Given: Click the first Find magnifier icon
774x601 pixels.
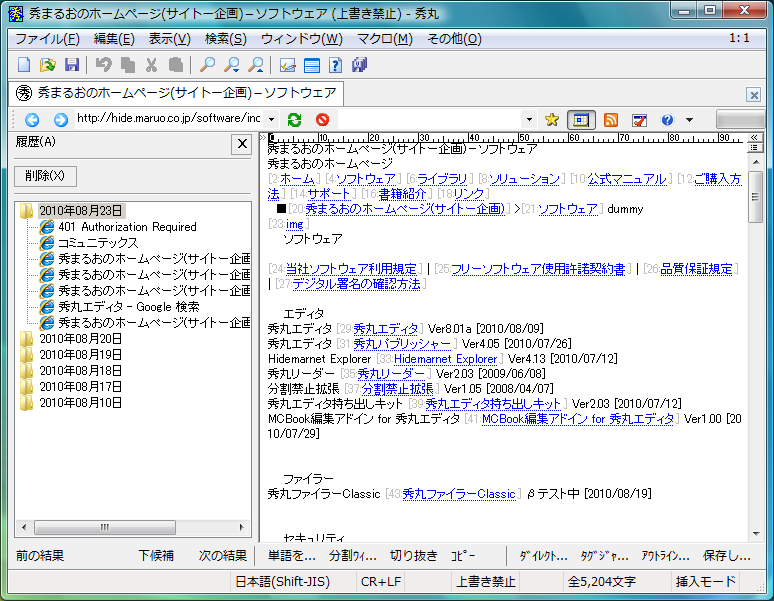Looking at the screenshot, I should [207, 65].
